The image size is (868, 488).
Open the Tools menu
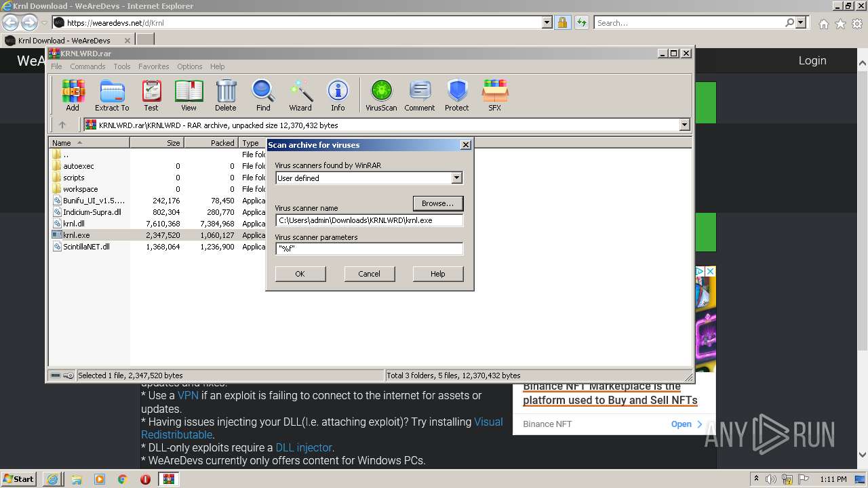click(x=122, y=66)
